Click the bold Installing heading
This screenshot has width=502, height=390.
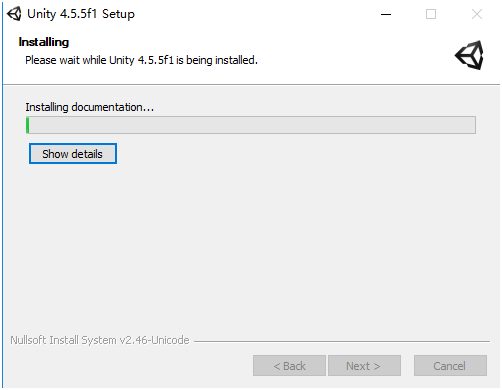44,42
